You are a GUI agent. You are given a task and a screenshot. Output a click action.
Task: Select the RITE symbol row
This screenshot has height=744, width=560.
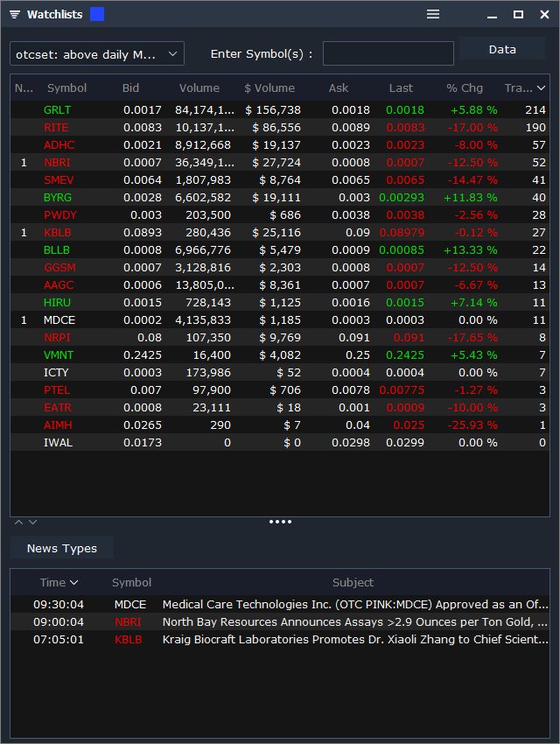tap(280, 128)
